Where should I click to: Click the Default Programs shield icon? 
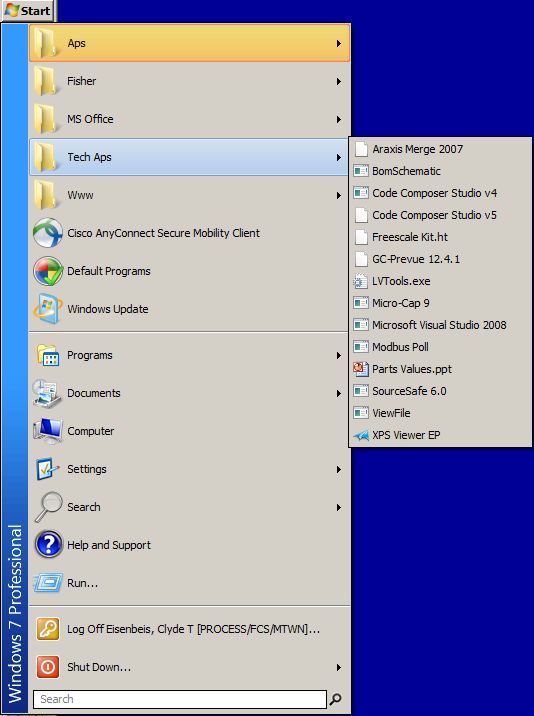(x=48, y=271)
